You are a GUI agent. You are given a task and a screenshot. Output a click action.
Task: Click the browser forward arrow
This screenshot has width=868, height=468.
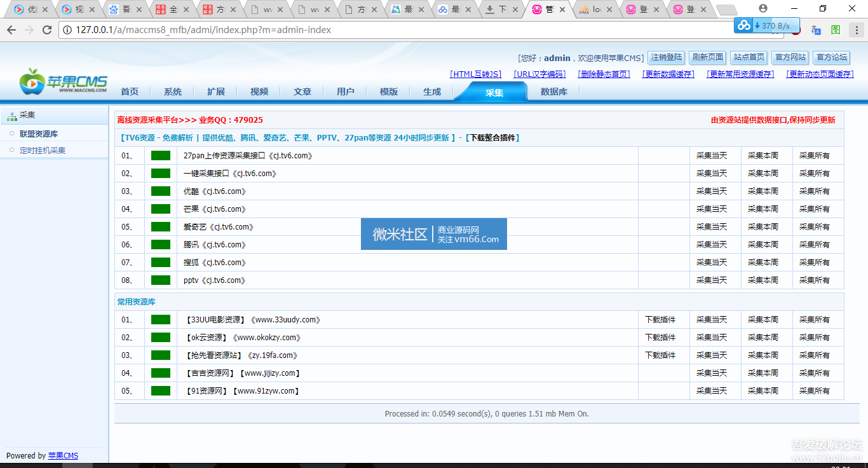coord(29,30)
